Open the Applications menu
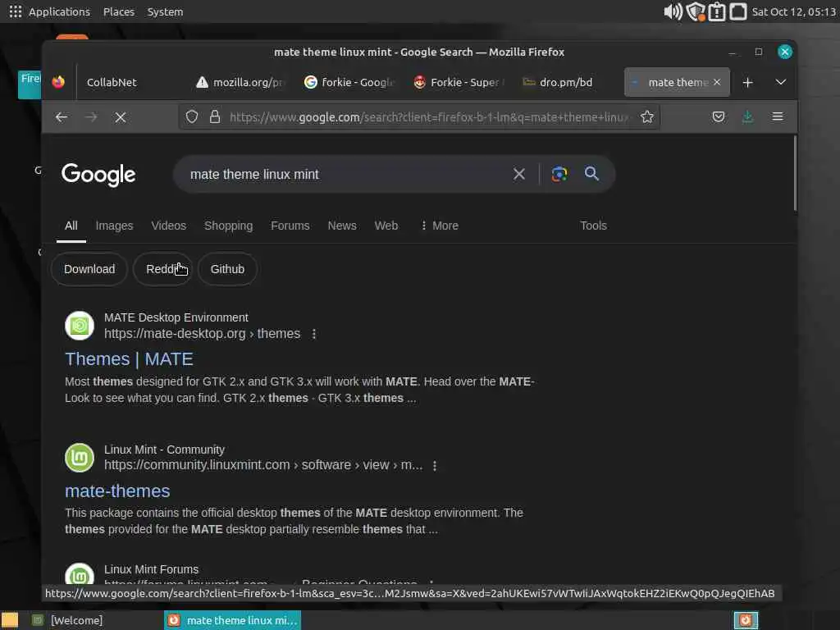Image resolution: width=840 pixels, height=630 pixels. [59, 11]
